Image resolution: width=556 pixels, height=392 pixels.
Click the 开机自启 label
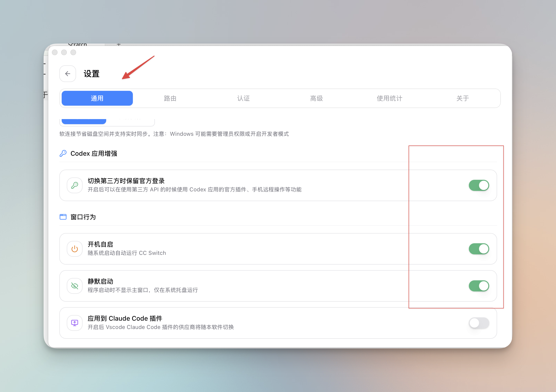tap(100, 244)
